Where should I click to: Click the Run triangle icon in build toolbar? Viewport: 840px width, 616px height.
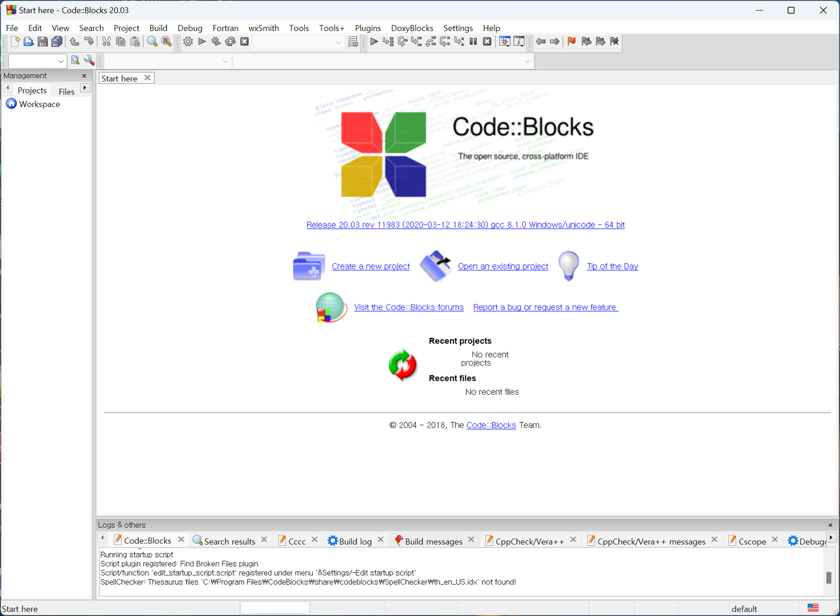click(202, 41)
